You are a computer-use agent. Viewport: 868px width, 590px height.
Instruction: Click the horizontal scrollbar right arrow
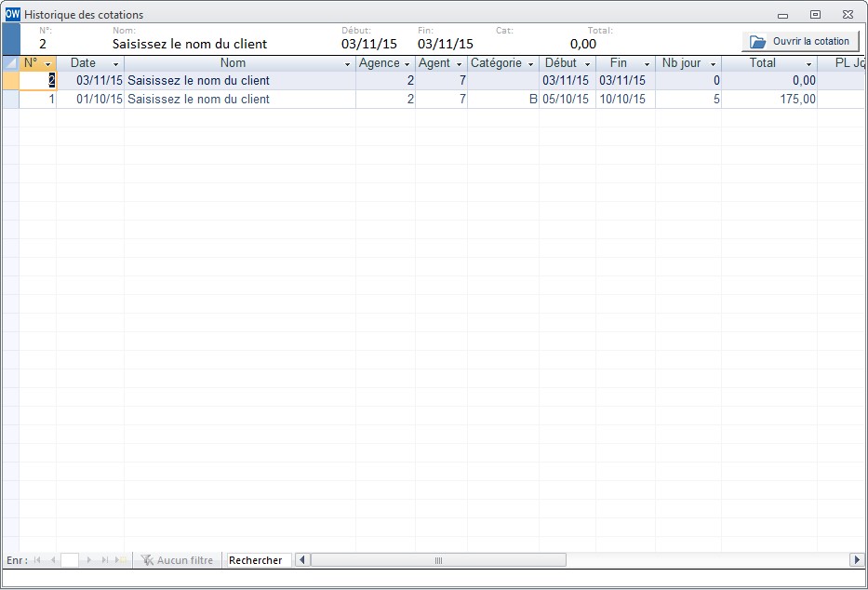tap(857, 560)
